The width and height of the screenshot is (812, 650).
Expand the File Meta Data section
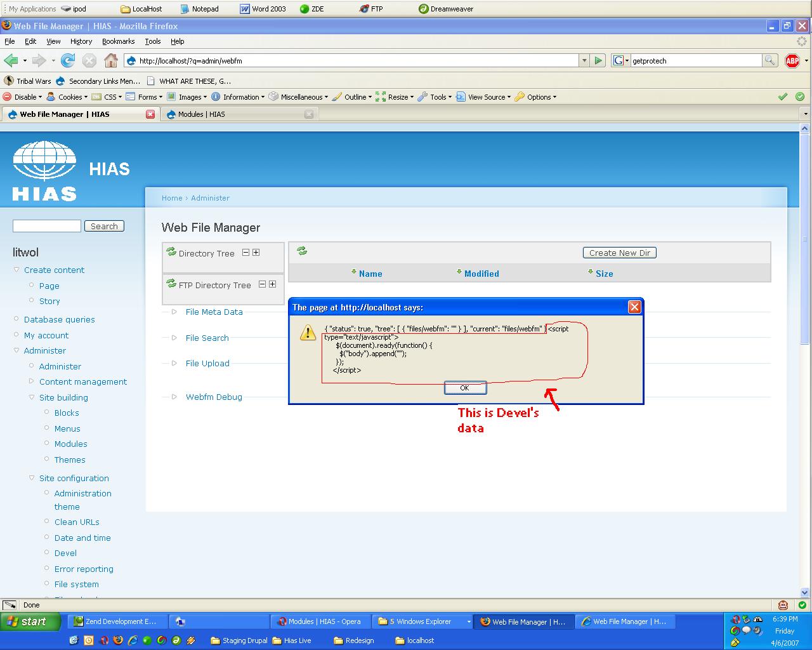pos(214,312)
